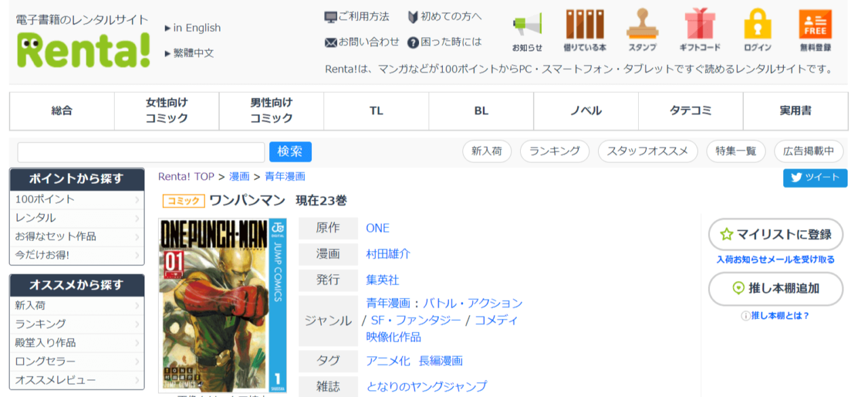Open the 村田雄介 artist link
The image size is (868, 397).
(x=388, y=254)
